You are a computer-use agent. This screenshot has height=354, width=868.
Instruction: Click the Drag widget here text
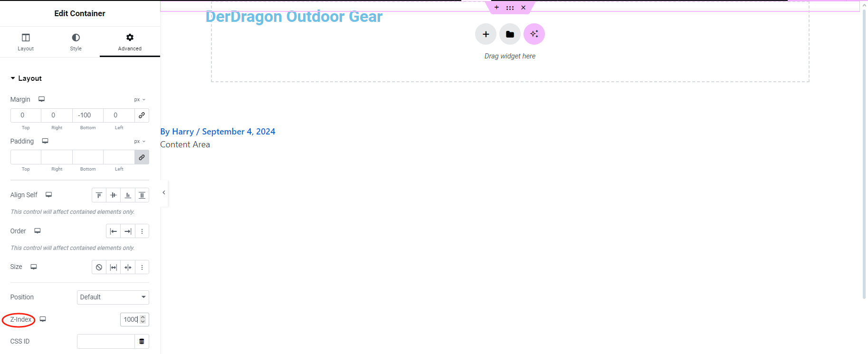tap(510, 56)
